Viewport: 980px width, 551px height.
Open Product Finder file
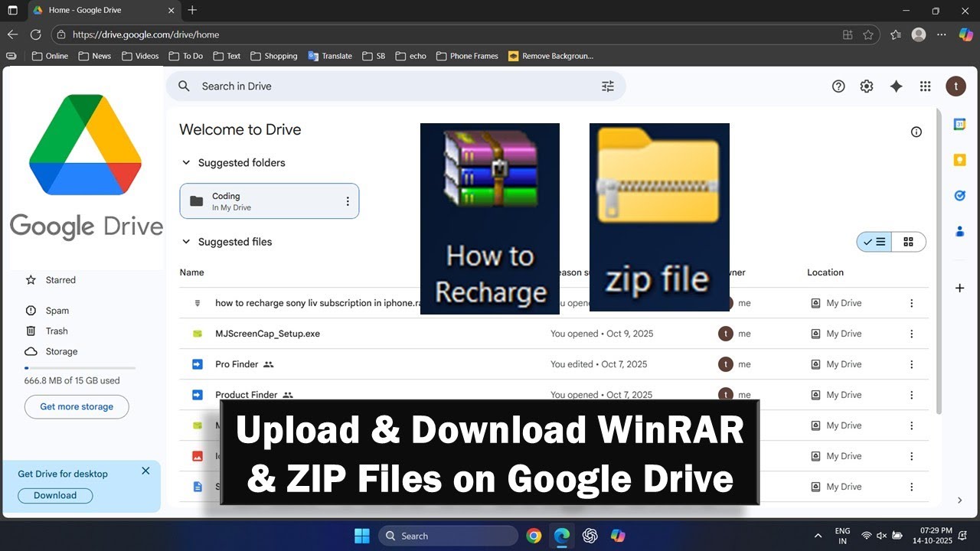tap(246, 395)
